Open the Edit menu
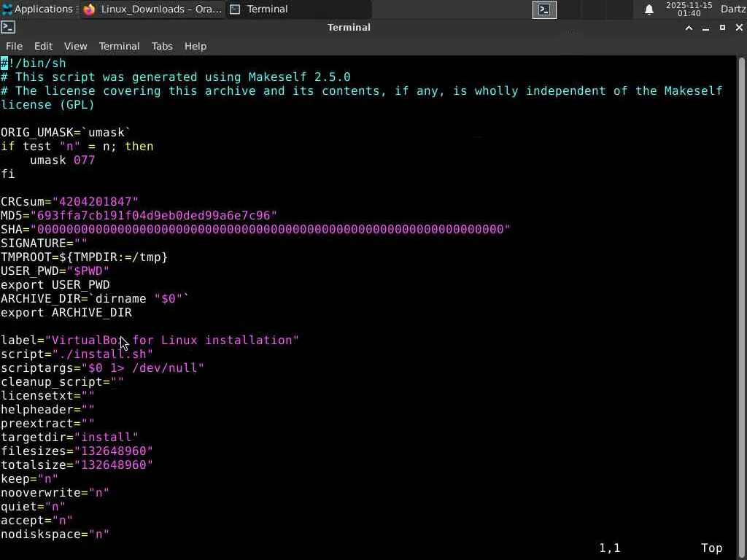747x560 pixels. (43, 46)
